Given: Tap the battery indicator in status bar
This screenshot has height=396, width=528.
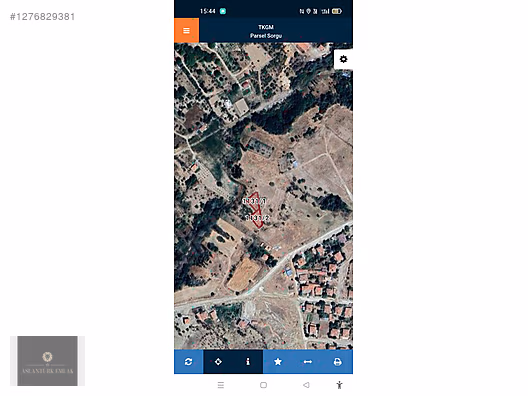Looking at the screenshot, I should tap(337, 11).
